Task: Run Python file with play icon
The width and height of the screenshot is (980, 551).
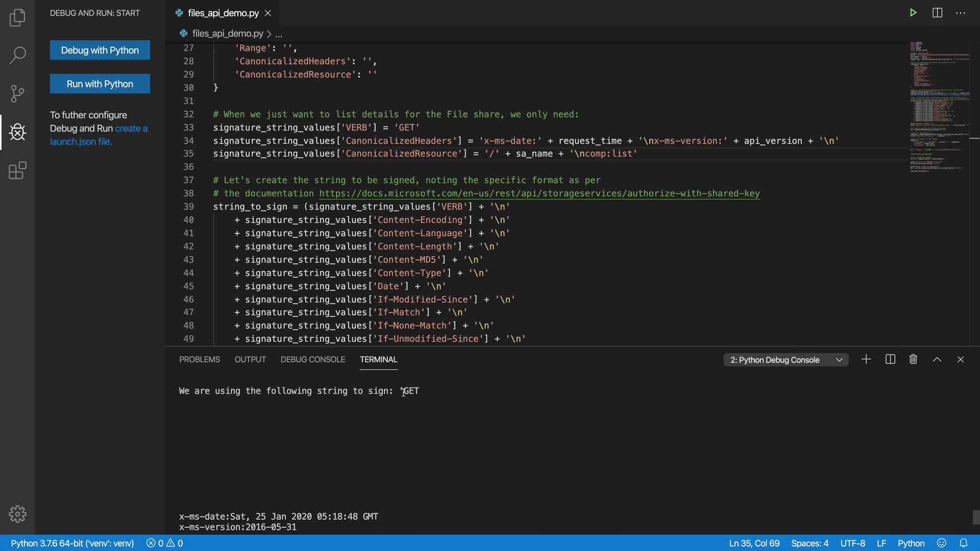Action: (913, 13)
